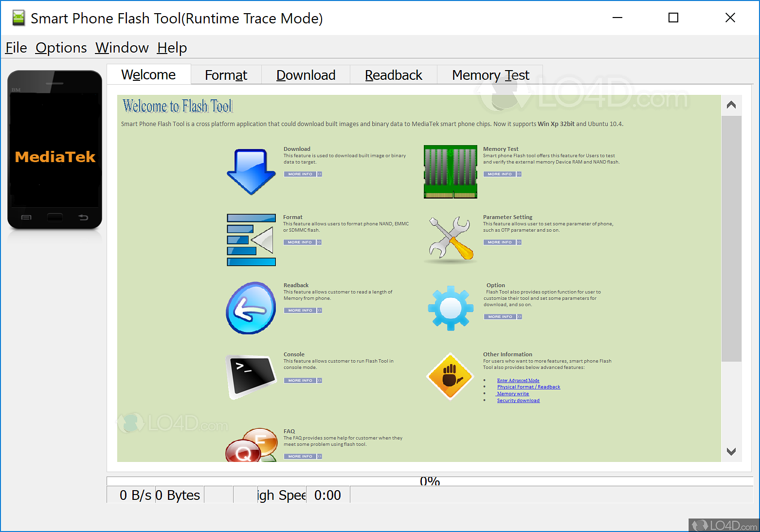Open the Security download link

click(518, 401)
